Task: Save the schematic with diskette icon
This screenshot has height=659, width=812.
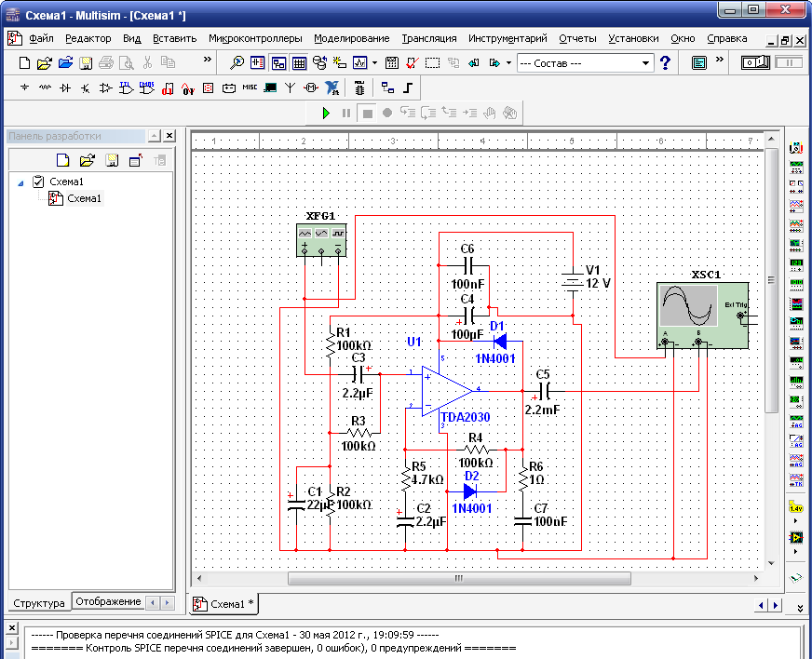Action: click(86, 63)
